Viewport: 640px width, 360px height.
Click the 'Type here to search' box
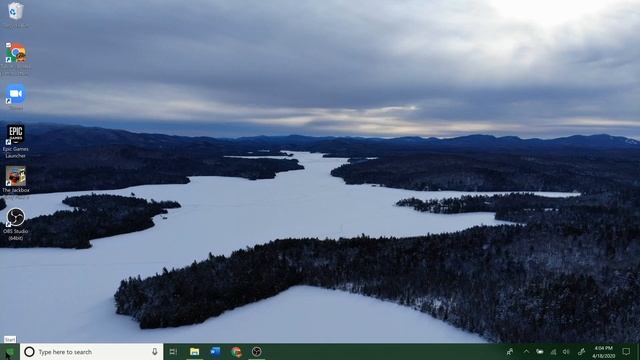tap(91, 352)
